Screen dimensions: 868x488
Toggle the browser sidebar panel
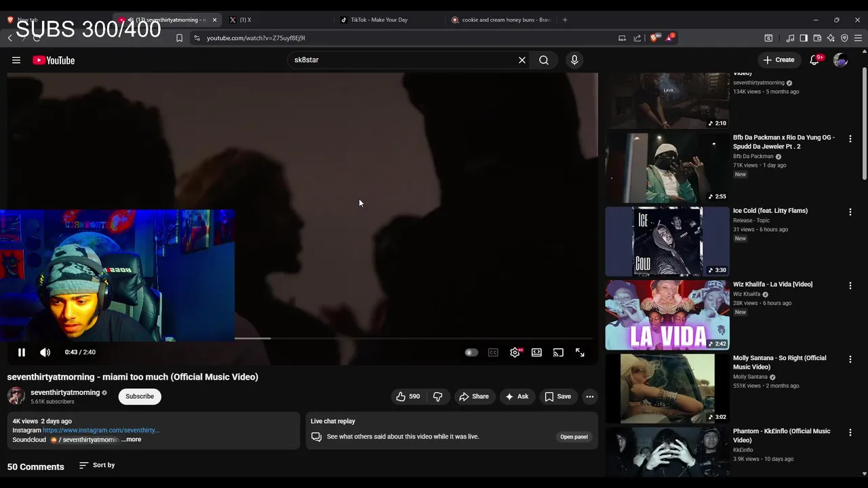(x=804, y=39)
